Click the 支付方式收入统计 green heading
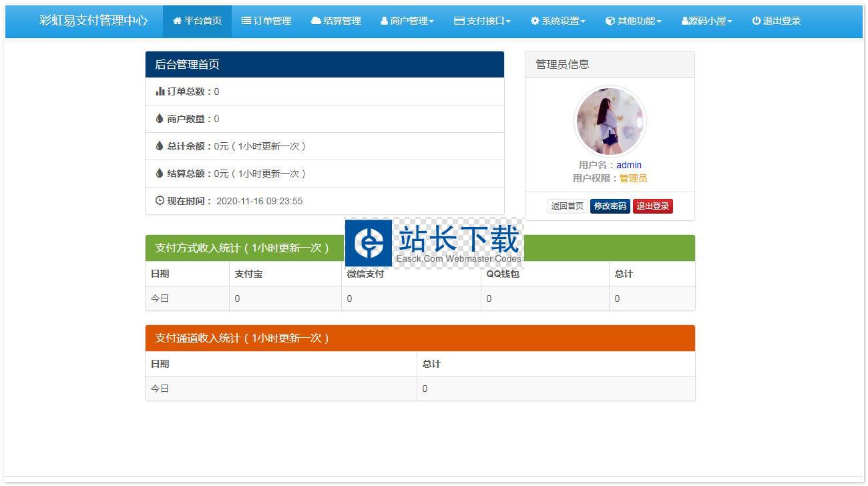 click(x=420, y=248)
